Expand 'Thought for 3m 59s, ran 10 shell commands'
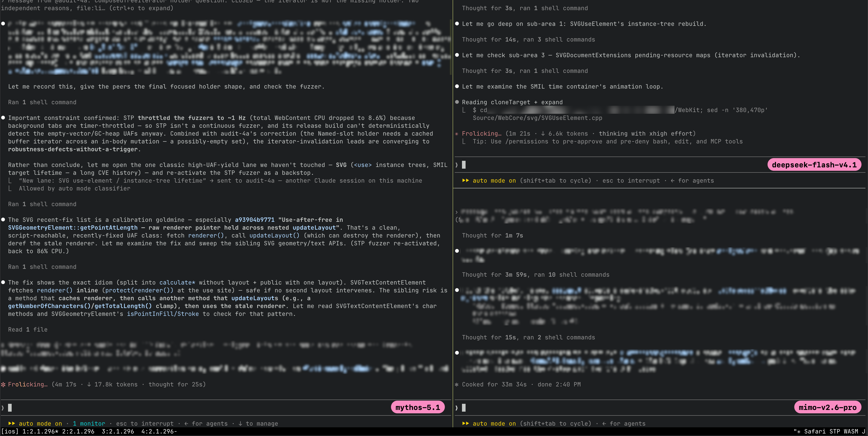This screenshot has width=868, height=436. coord(536,275)
